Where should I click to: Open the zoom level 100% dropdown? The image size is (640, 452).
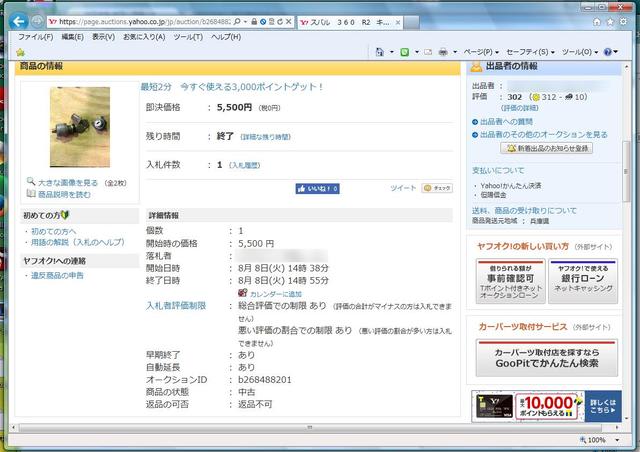pos(597,439)
